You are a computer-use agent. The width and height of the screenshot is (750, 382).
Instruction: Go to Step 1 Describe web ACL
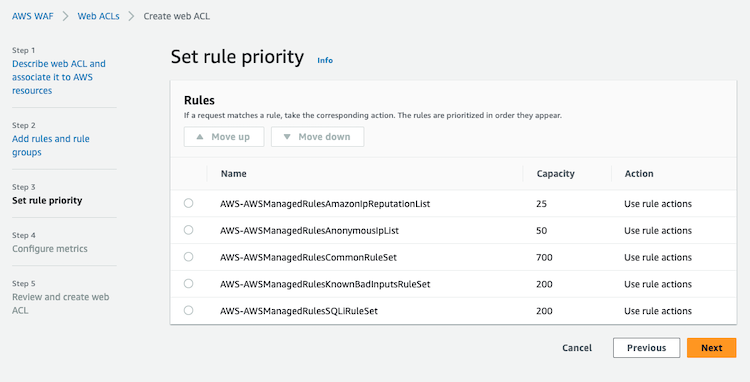coord(59,77)
